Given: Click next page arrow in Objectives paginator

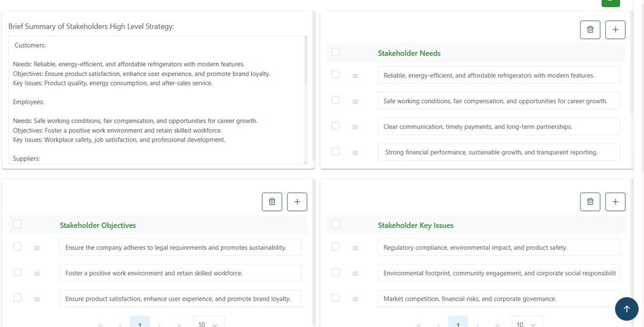Looking at the screenshot, I should coord(160,324).
